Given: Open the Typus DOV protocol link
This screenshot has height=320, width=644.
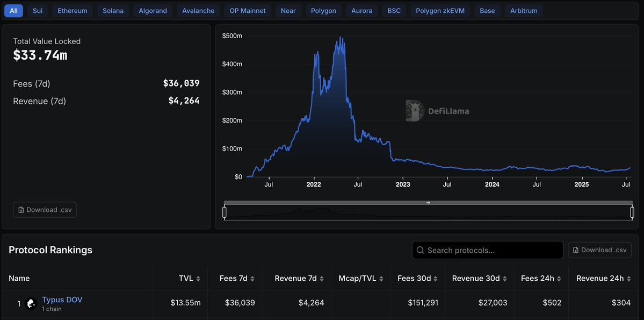Looking at the screenshot, I should (x=62, y=300).
